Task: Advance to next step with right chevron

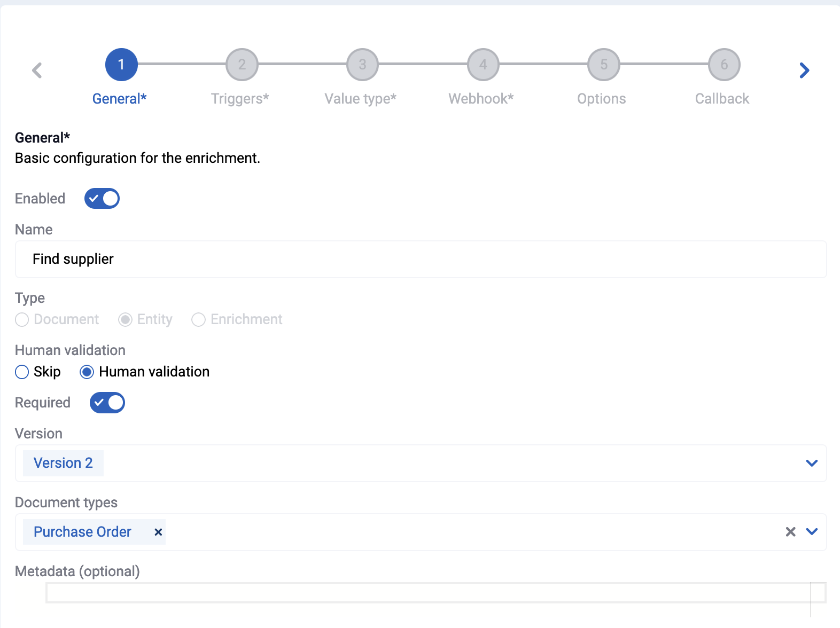Action: pyautogui.click(x=804, y=70)
